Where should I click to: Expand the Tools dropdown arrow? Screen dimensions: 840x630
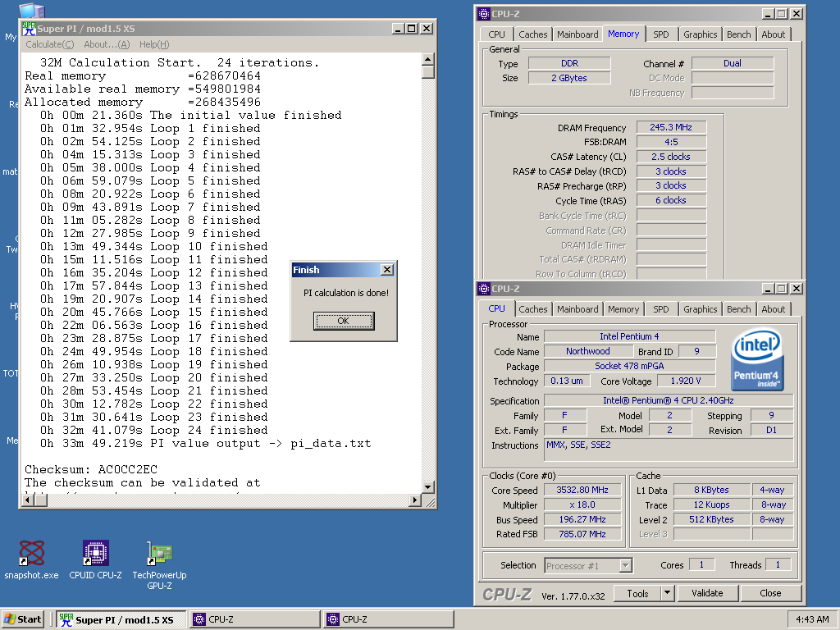pyautogui.click(x=668, y=593)
